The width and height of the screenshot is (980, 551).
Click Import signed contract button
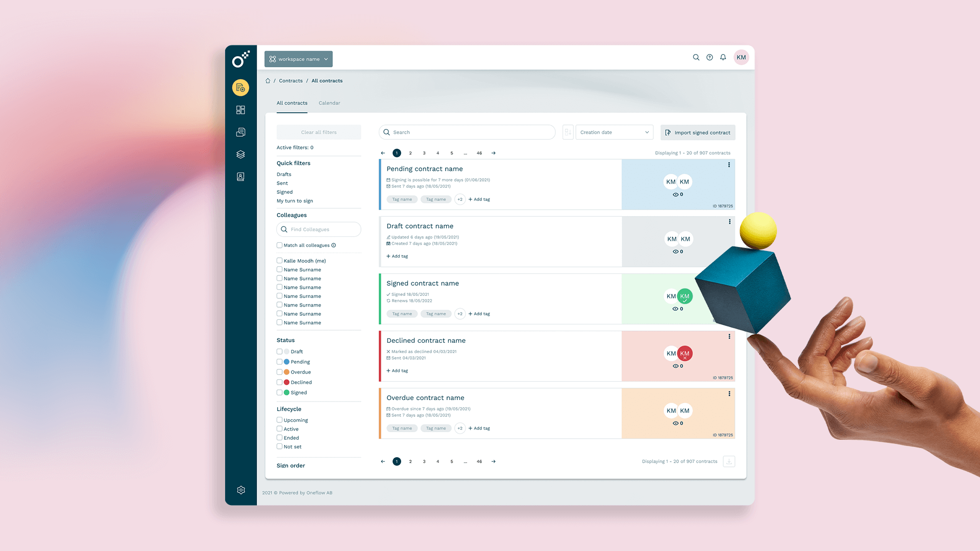click(698, 132)
